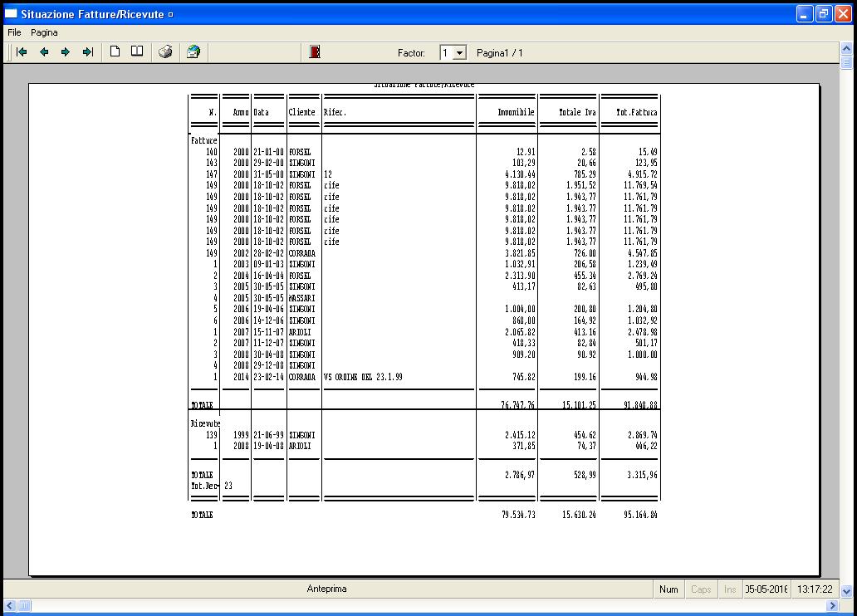Click the Fatture section label

[203, 140]
